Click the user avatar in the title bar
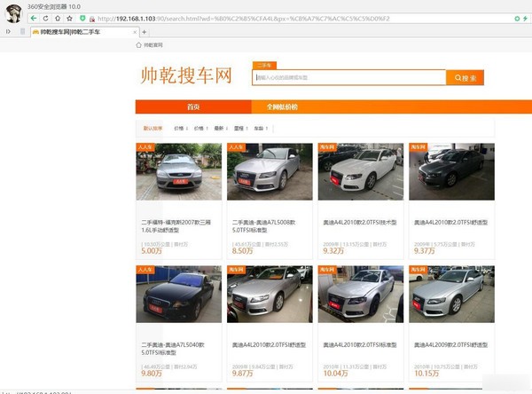This screenshot has width=532, height=394. tap(12, 12)
